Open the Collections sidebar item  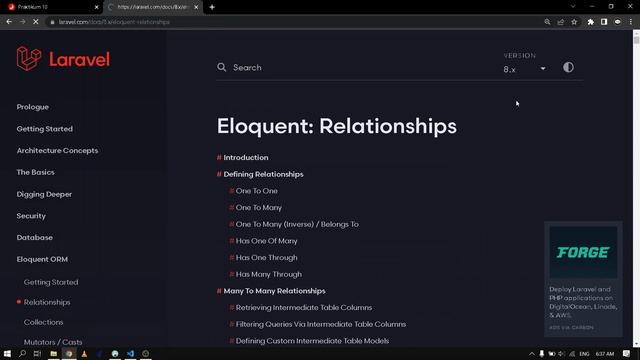[43, 322]
